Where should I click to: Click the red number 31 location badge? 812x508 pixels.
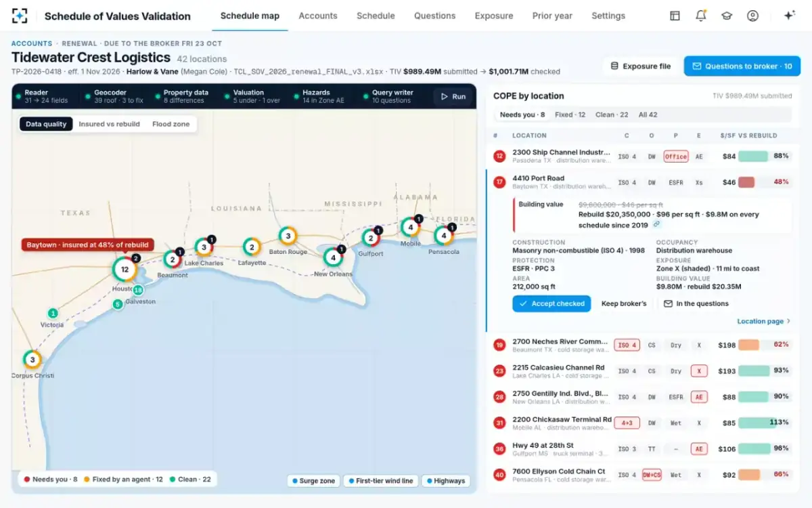(499, 423)
